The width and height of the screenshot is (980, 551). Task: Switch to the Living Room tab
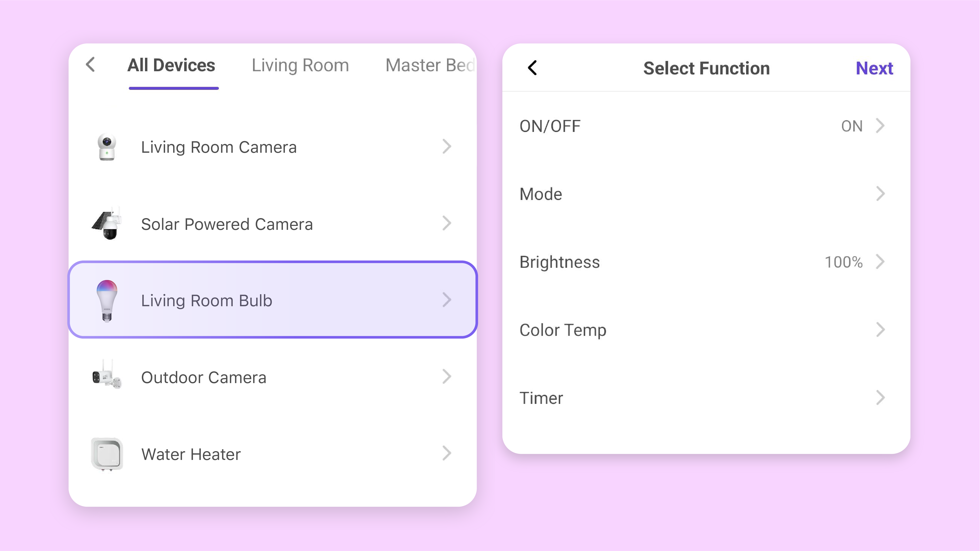[x=300, y=65]
